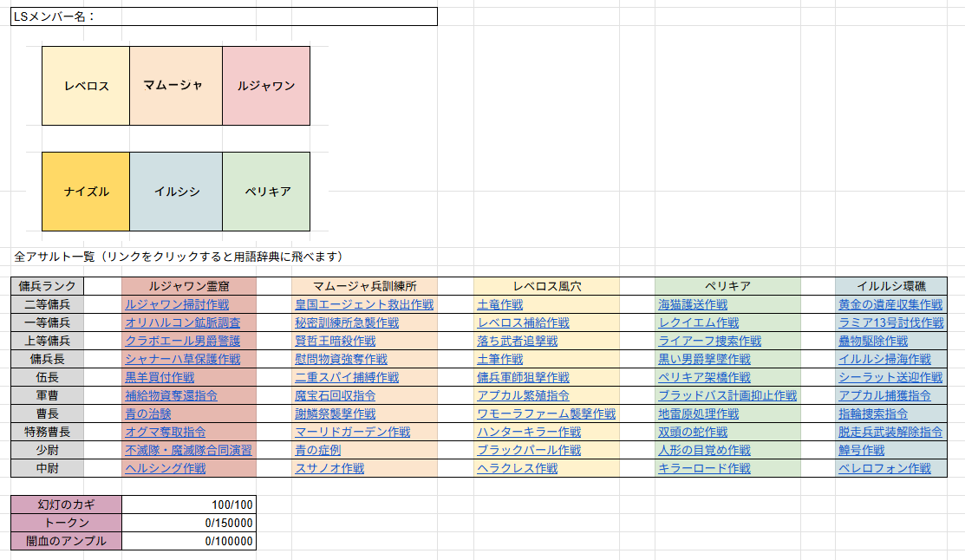Select the blue イルシシ box
Viewport: 965px width, 560px height.
(175, 192)
